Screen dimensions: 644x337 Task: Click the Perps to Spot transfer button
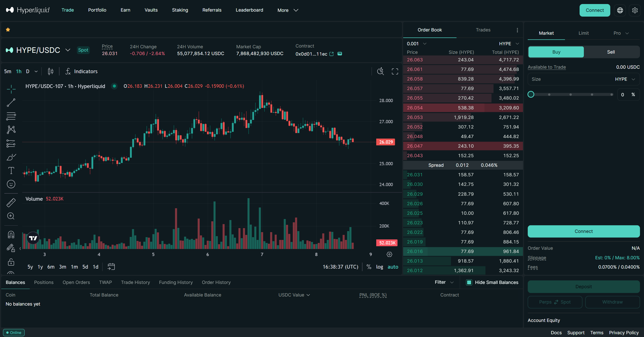(x=555, y=302)
